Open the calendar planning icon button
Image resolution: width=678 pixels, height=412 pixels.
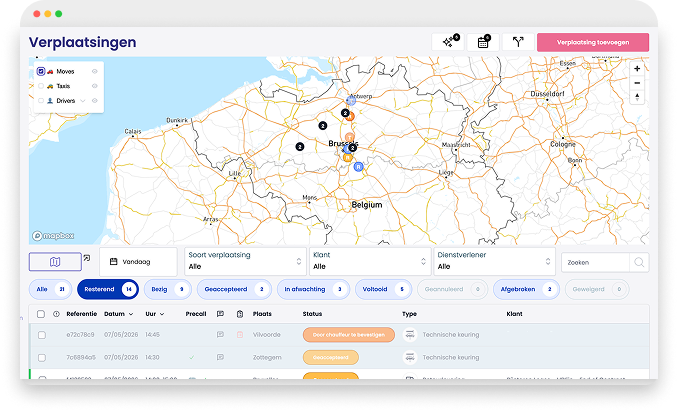483,42
